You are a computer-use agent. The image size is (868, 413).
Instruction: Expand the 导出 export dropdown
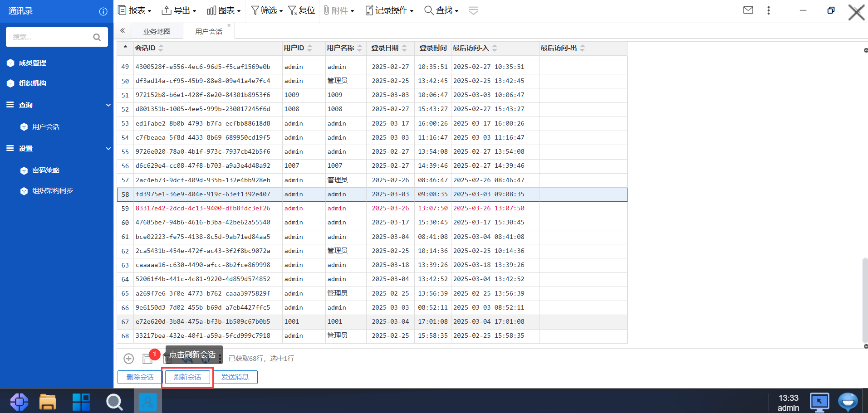(x=179, y=10)
